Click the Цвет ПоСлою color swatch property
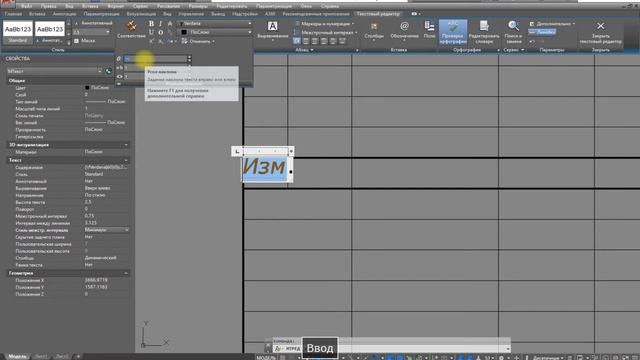 click(x=96, y=88)
